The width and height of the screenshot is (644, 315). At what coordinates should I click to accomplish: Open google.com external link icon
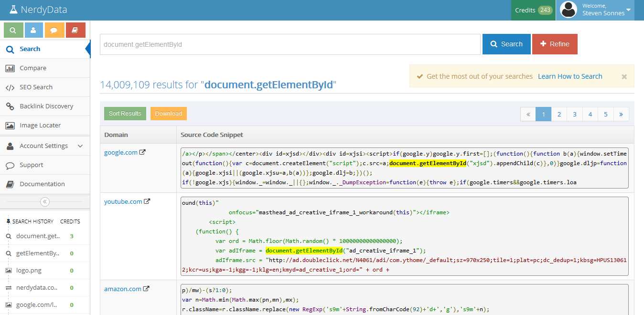coord(142,153)
